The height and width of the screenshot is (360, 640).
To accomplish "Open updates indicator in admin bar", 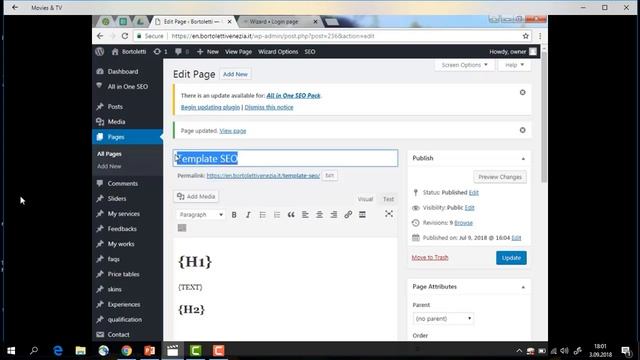I will [x=160, y=52].
